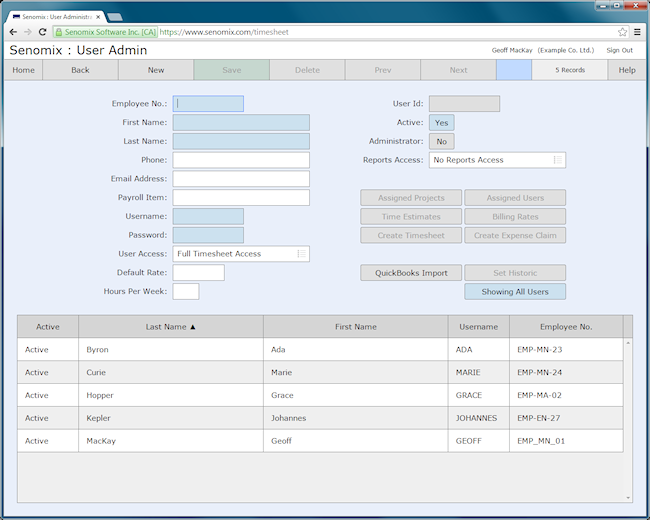This screenshot has height=520, width=650.
Task: Click into the Hours Per Week field
Action: pos(186,292)
